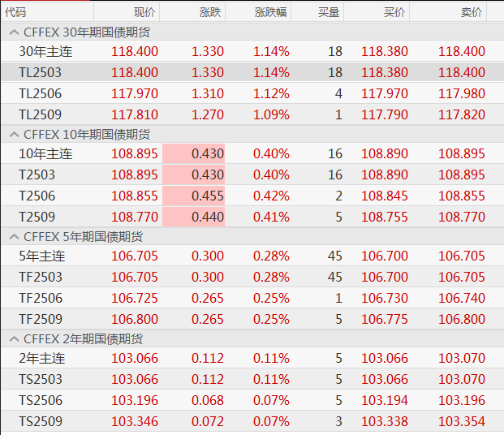
Task: Click TS2509 change value 0.072
Action: [207, 421]
